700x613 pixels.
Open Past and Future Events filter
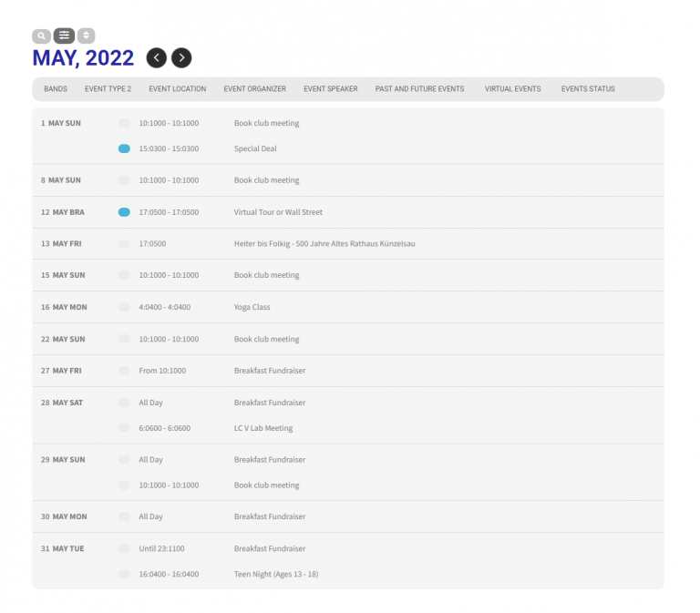(x=419, y=89)
